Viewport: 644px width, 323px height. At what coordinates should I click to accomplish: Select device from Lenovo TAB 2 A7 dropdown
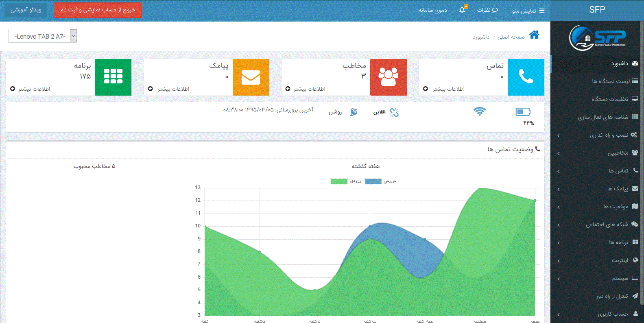[x=43, y=36]
